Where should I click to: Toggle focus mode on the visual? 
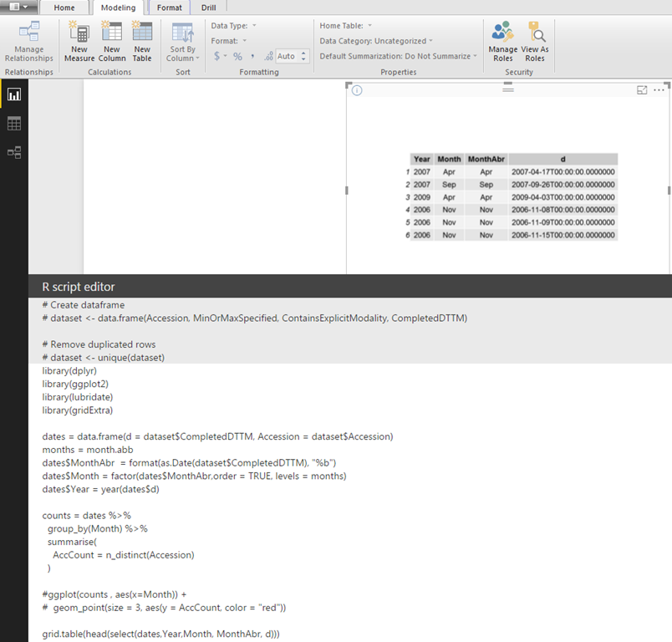[x=642, y=90]
